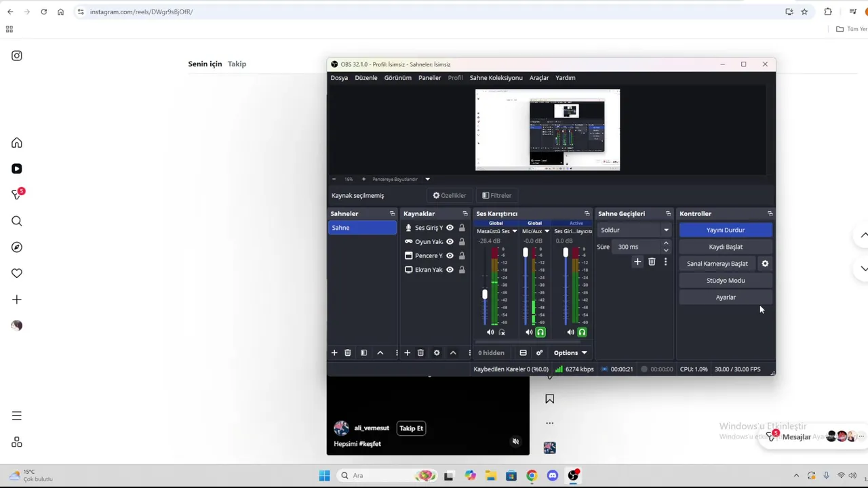868x488 pixels.
Task: Adjust Ses Giriş Yakalayıcısı volume slider
Action: click(566, 253)
